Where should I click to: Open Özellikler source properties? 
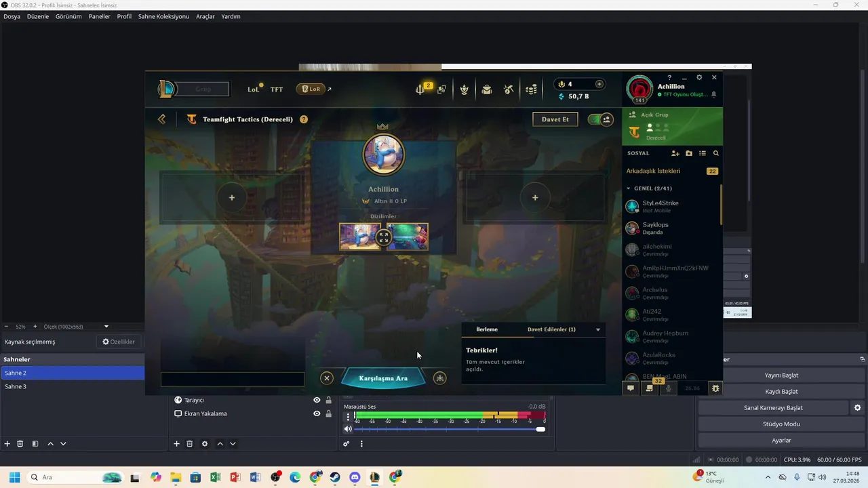click(119, 342)
